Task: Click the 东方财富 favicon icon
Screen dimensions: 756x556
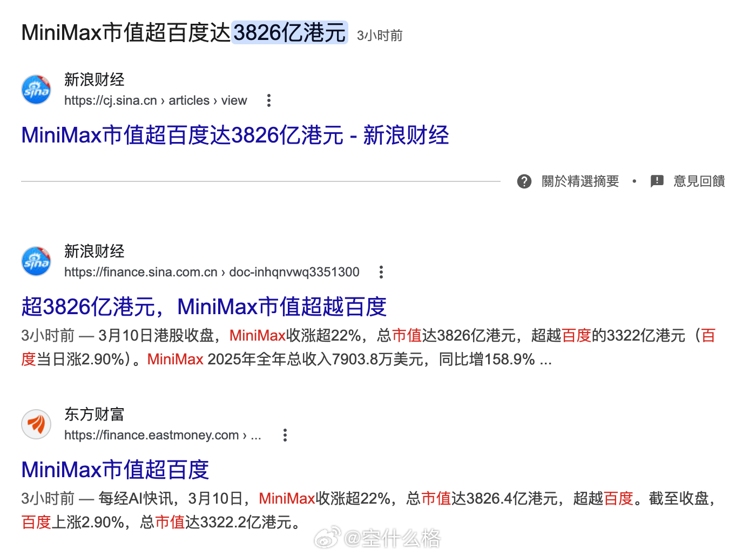Action: tap(36, 424)
